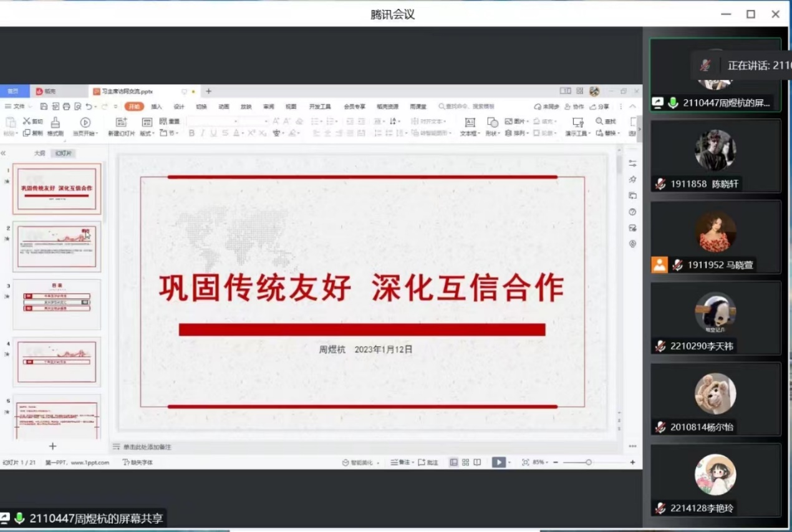The image size is (792, 532).
Task: Expand the 版式 (Layout) dropdown
Action: tap(147, 133)
